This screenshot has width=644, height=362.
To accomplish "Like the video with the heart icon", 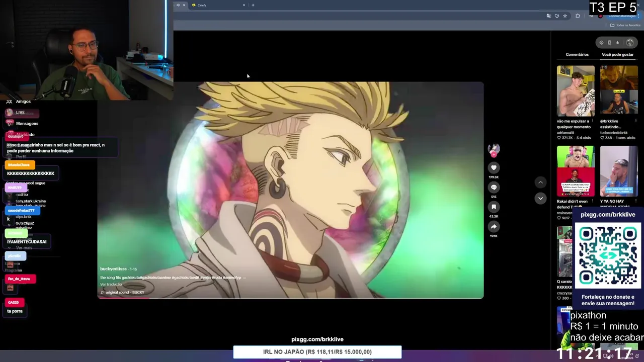I will 494,167.
